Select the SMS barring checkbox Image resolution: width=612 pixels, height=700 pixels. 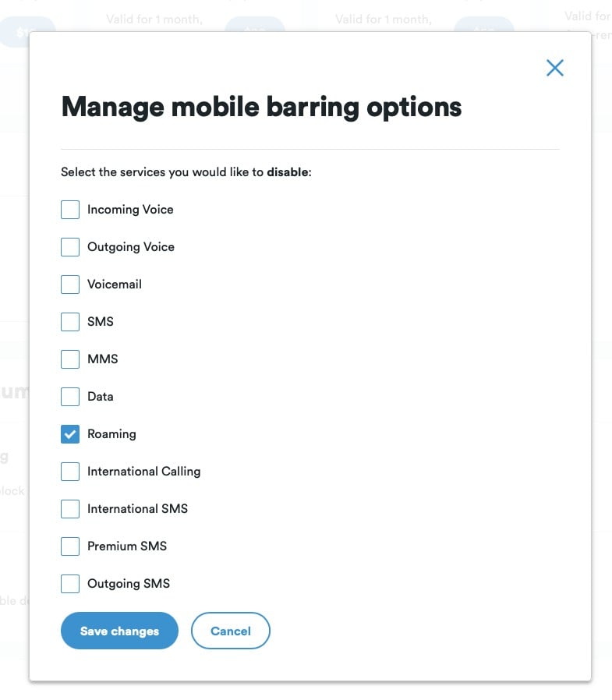click(70, 322)
